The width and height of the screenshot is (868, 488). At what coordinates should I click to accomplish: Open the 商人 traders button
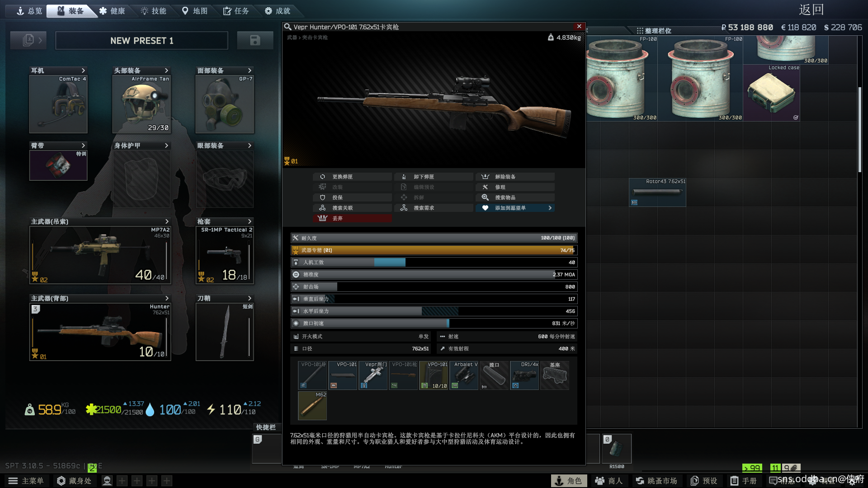coord(609,481)
